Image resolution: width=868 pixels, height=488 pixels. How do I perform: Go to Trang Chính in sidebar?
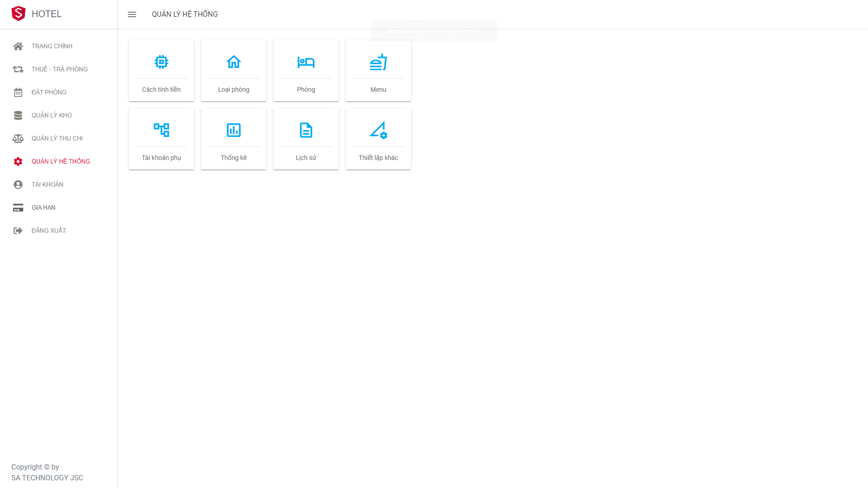tap(52, 46)
